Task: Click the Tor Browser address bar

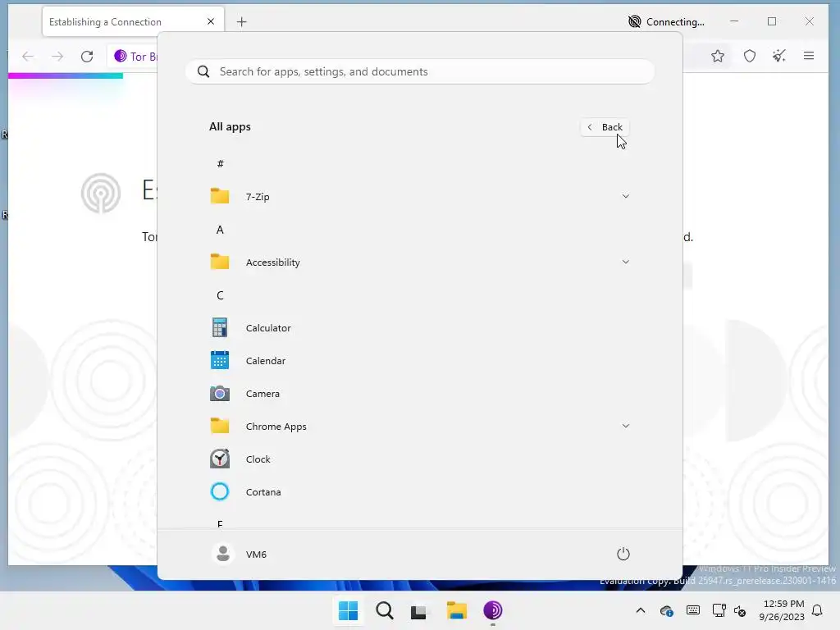Action: [x=134, y=57]
